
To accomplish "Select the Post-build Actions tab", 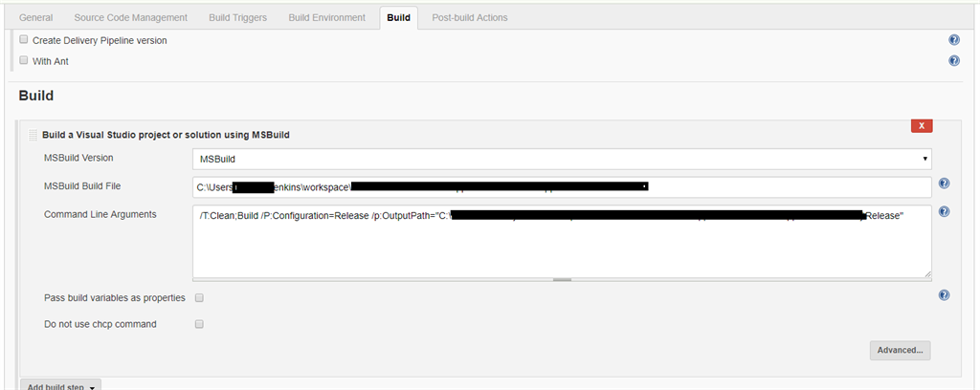I will tap(470, 17).
